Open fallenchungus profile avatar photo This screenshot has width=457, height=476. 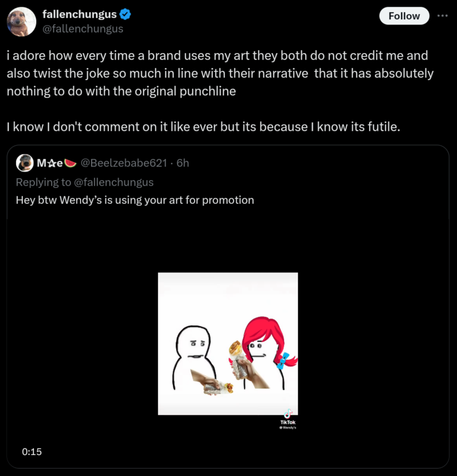pos(22,22)
